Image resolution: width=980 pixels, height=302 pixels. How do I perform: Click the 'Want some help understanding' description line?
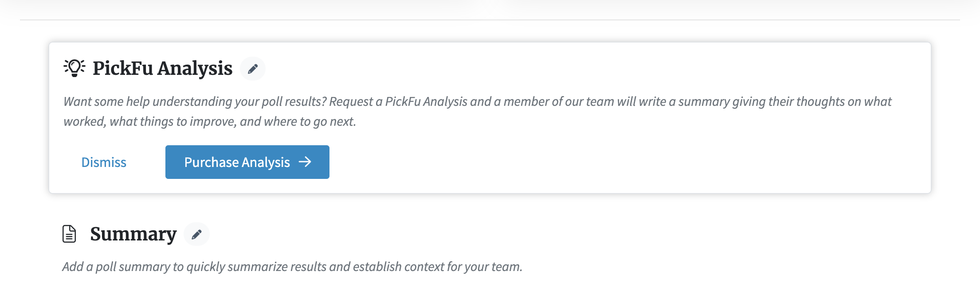tap(477, 101)
